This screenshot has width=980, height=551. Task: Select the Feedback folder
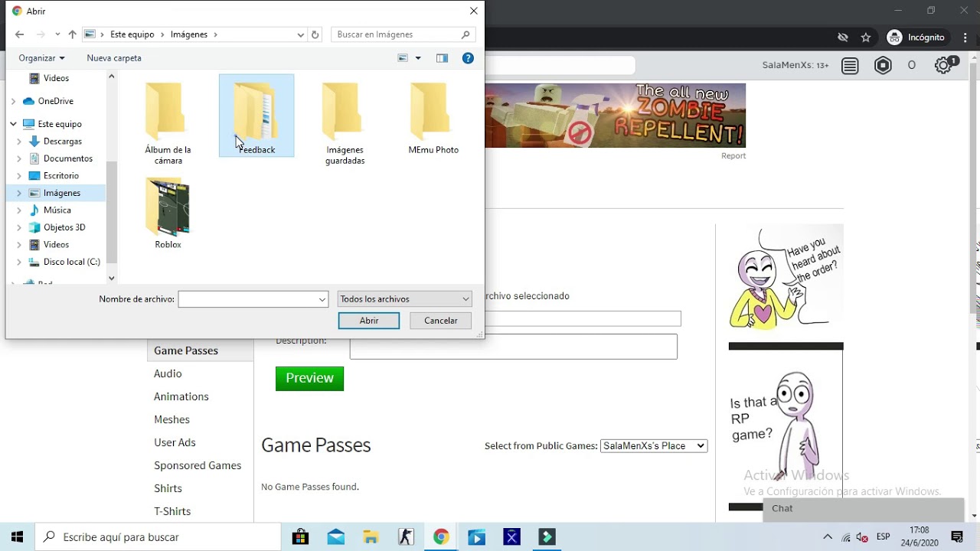256,116
